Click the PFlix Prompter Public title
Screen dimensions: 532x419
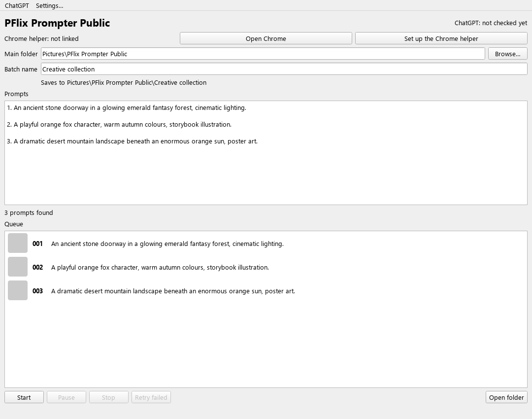(57, 23)
